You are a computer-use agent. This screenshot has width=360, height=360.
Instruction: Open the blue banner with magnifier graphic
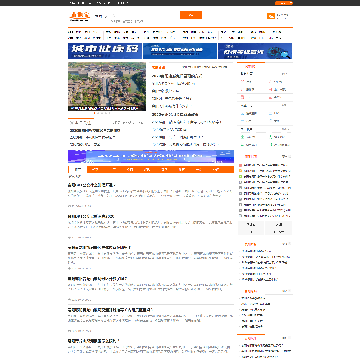click(x=255, y=51)
